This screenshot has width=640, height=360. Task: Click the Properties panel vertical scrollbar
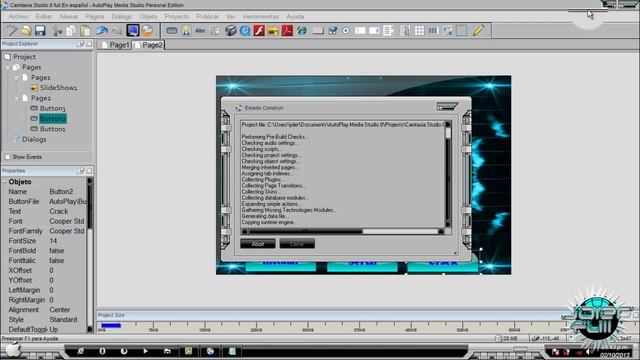(90, 255)
